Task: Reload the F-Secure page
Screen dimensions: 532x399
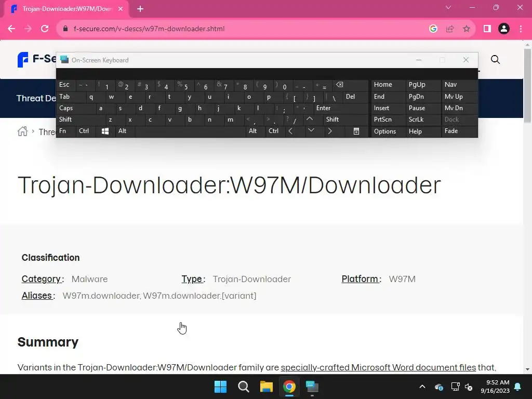Action: coord(45,29)
